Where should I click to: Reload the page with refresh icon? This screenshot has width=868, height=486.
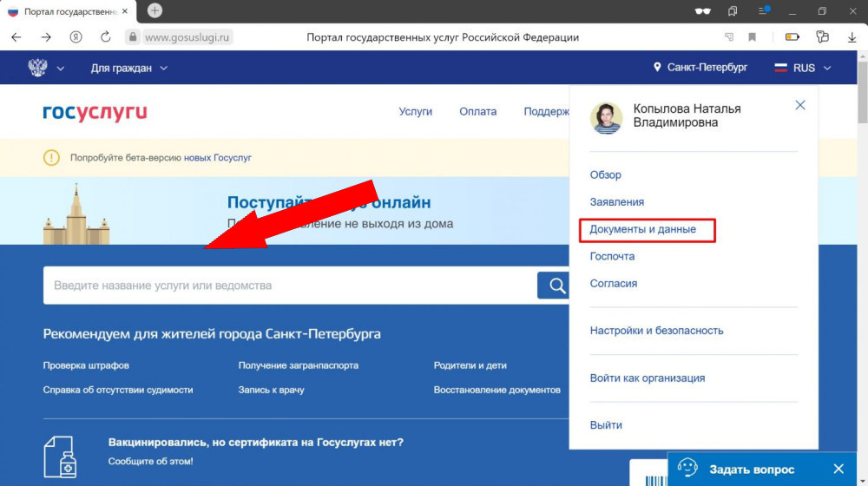[x=105, y=37]
